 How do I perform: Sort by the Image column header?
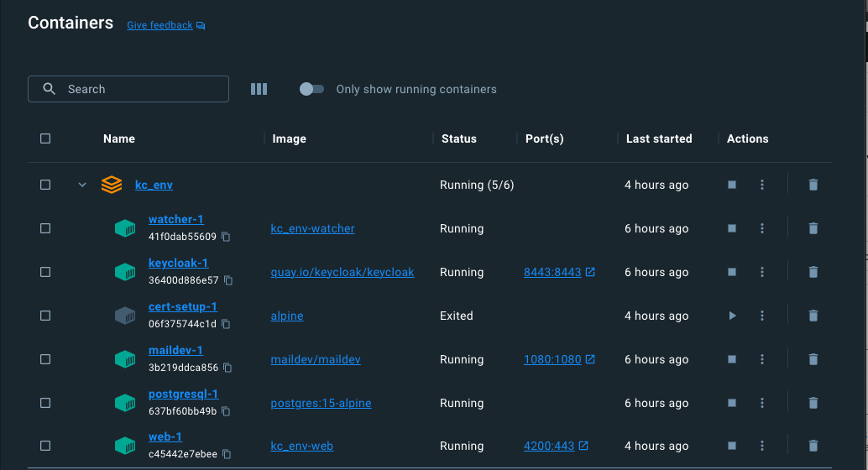point(289,139)
